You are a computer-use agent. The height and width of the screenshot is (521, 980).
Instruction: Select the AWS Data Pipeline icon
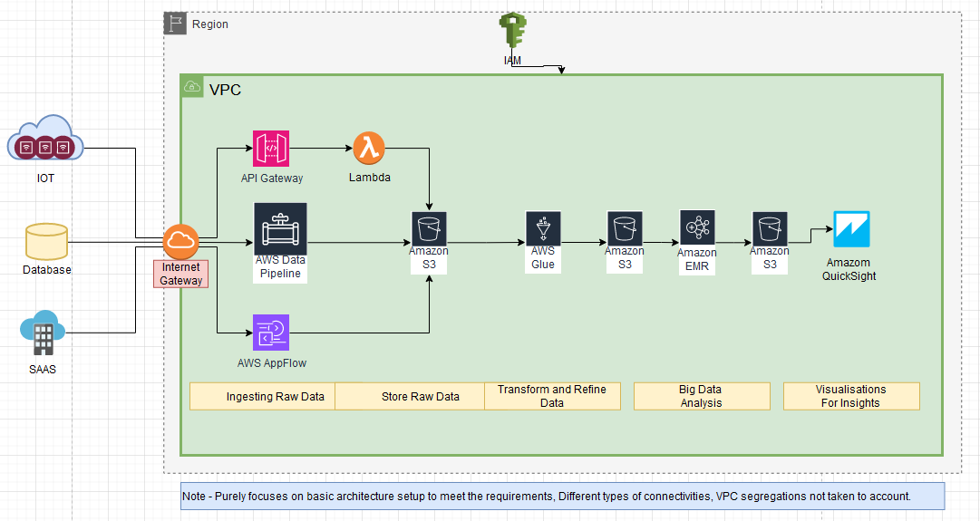pos(280,228)
